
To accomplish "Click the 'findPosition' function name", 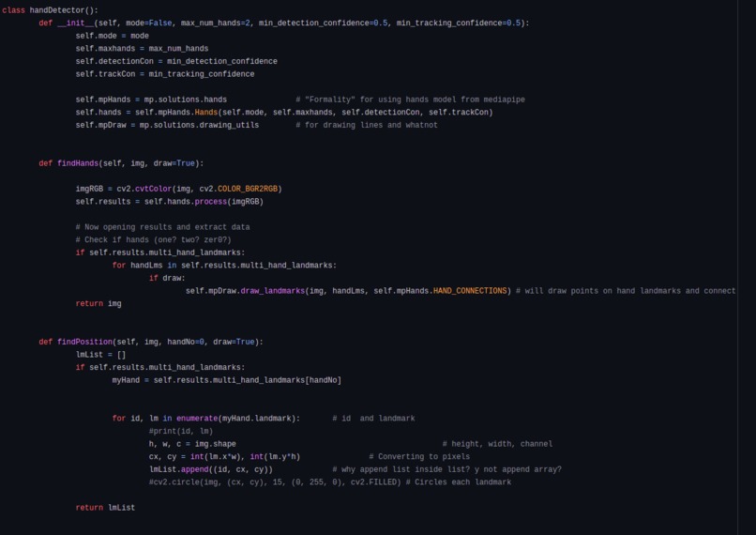I will coord(84,342).
